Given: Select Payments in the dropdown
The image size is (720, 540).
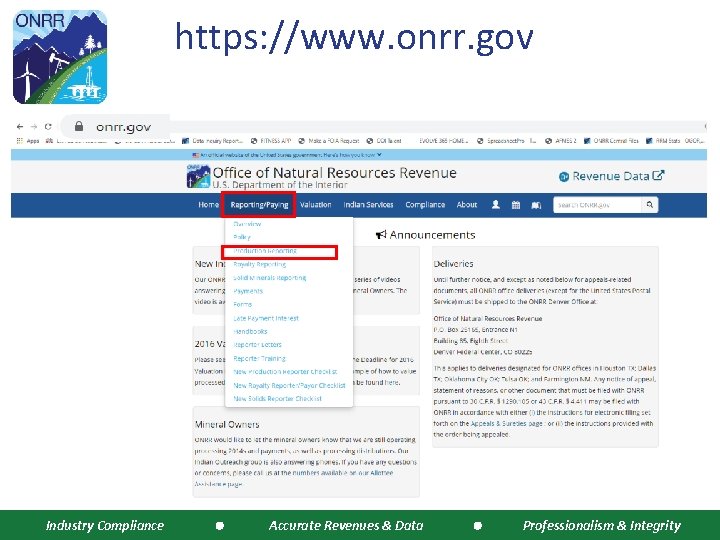Looking at the screenshot, I should (248, 291).
